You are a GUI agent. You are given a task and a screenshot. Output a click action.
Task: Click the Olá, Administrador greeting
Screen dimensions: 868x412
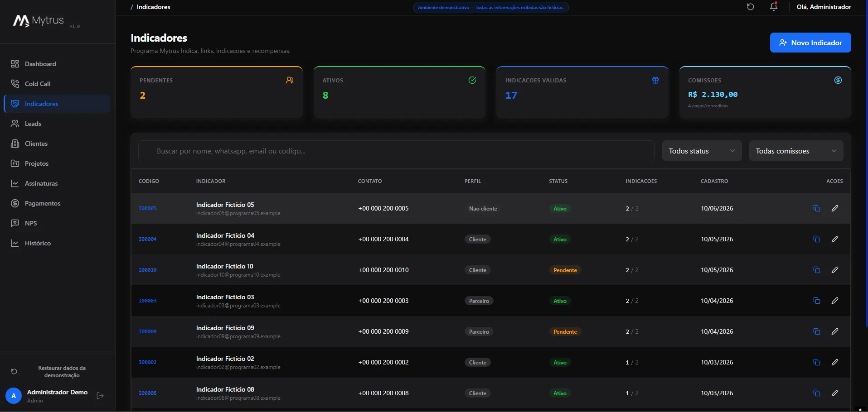point(824,7)
